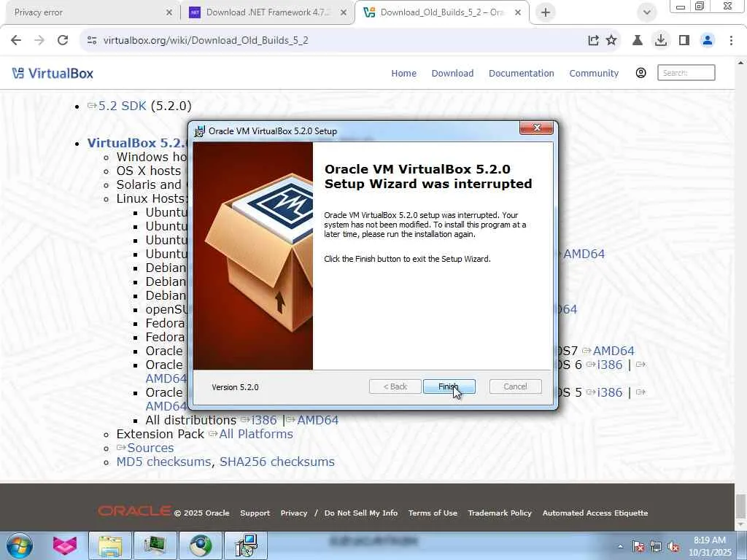747x560 pixels.
Task: Open Home in VirtualBox navigation
Action: coord(403,74)
